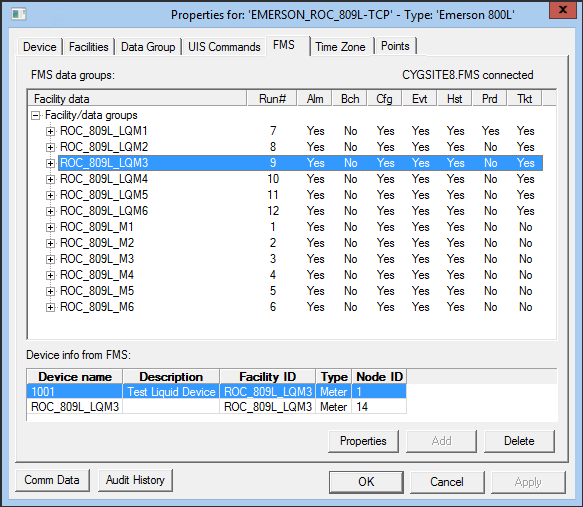Viewport: 583px width, 507px height.
Task: Select the ROC_809L_M4 facility row
Action: click(300, 275)
